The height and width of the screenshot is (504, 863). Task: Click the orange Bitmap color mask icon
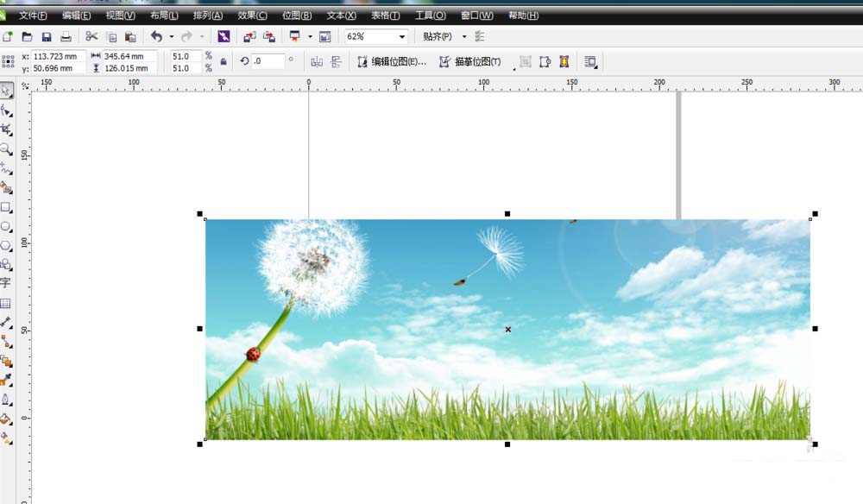point(564,61)
